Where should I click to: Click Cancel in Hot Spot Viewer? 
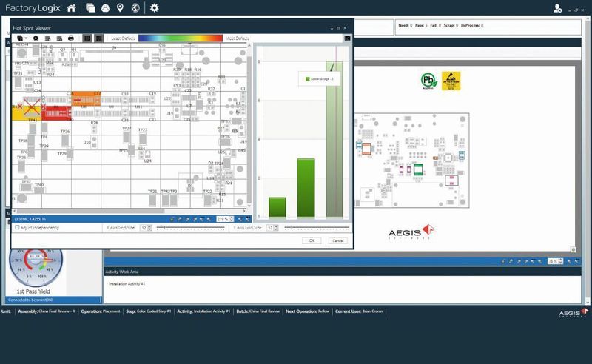pyautogui.click(x=338, y=240)
